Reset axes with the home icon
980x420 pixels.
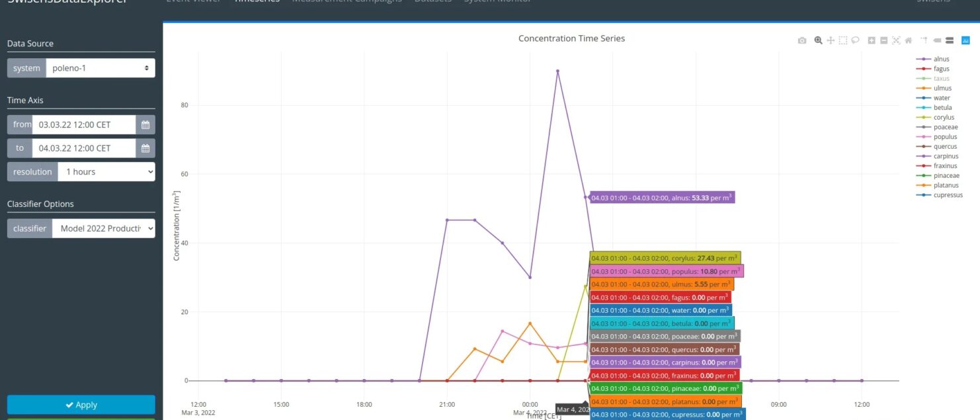(x=909, y=40)
